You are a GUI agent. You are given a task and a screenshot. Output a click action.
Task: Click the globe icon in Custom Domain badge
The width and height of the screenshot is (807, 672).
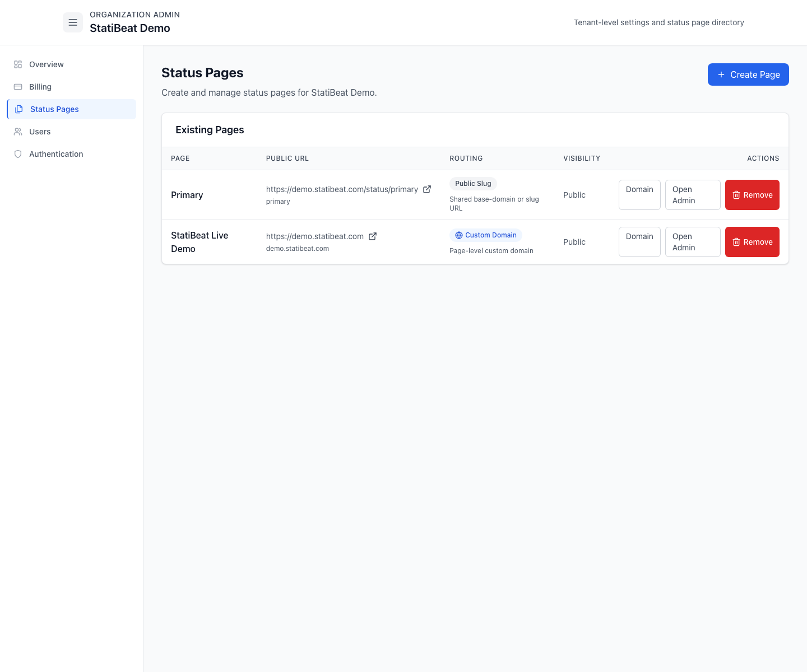click(459, 235)
